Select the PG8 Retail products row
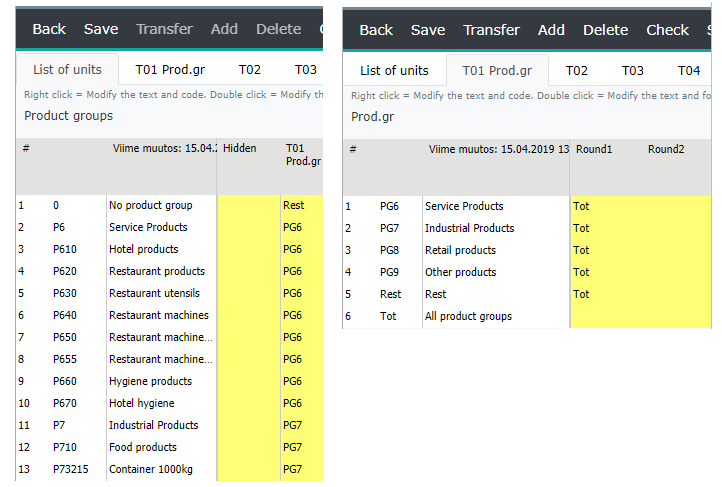 [460, 250]
